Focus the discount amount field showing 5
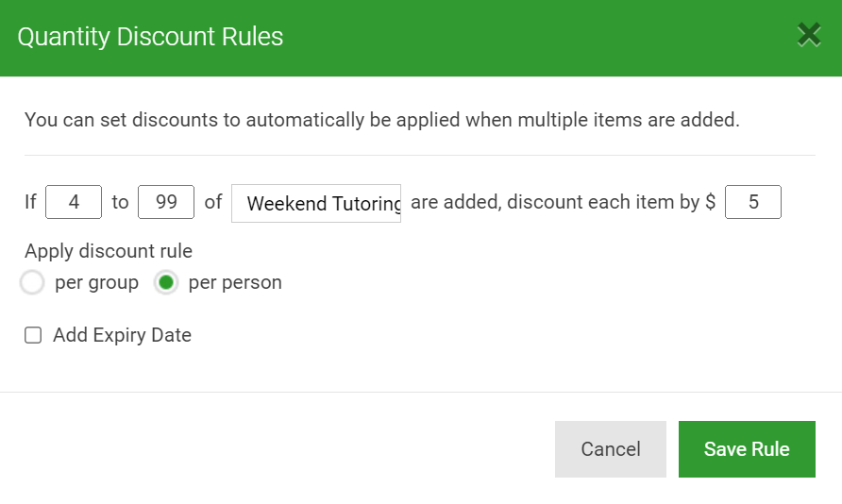This screenshot has height=504, width=842. tap(753, 202)
